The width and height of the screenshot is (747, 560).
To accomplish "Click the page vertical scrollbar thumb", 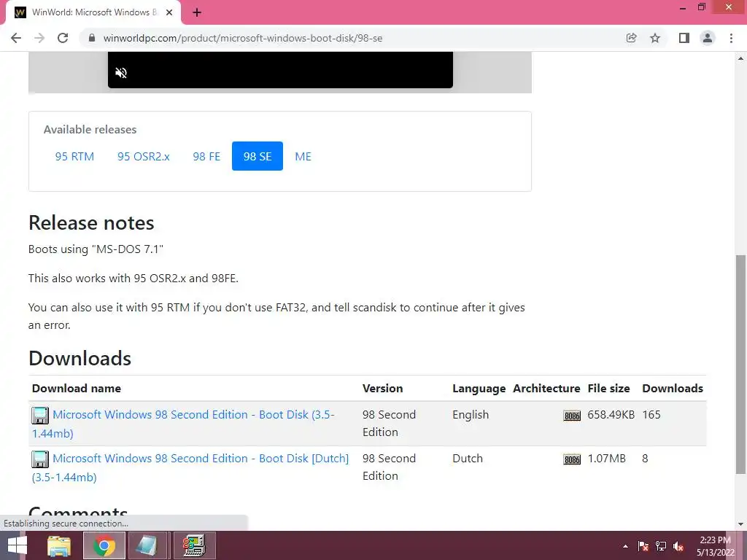I will (740, 365).
